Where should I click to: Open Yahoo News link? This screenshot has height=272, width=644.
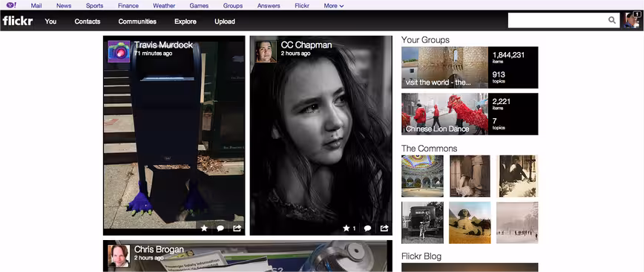(64, 6)
